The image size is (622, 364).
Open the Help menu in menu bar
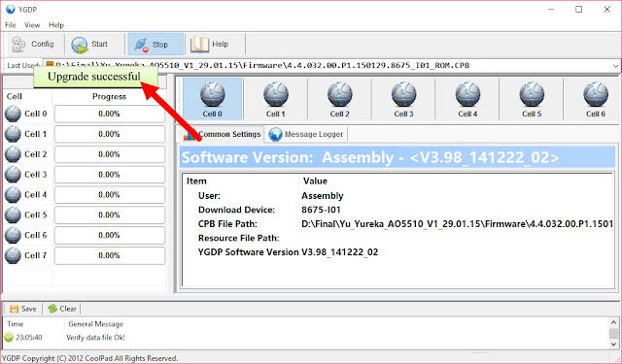point(56,25)
